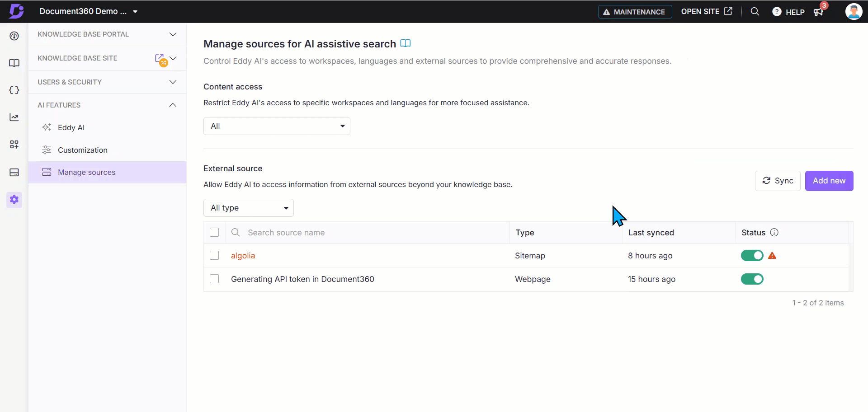This screenshot has width=868, height=412.
Task: Open the user profile avatar
Action: 854,11
